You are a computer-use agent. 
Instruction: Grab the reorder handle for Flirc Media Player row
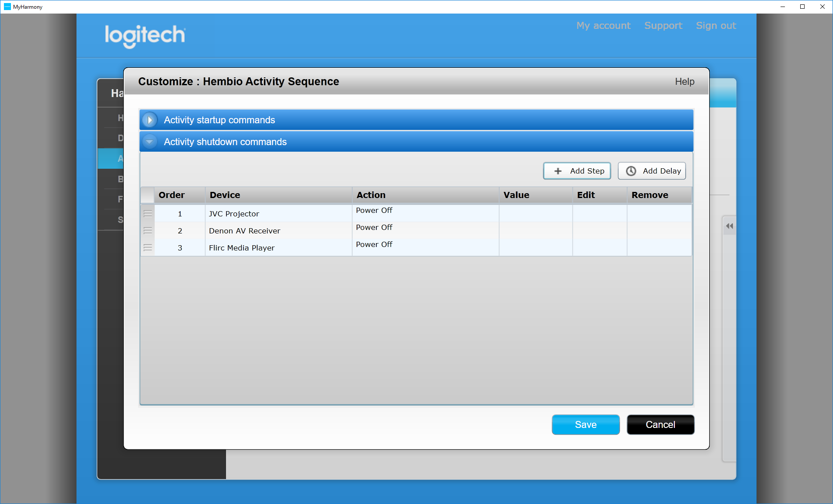(148, 248)
